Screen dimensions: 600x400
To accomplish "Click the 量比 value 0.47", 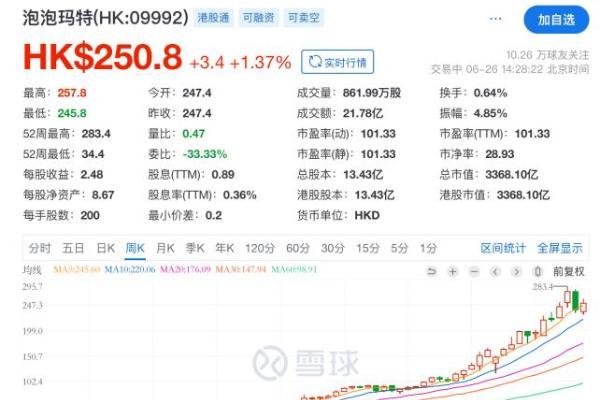I will (x=193, y=134).
